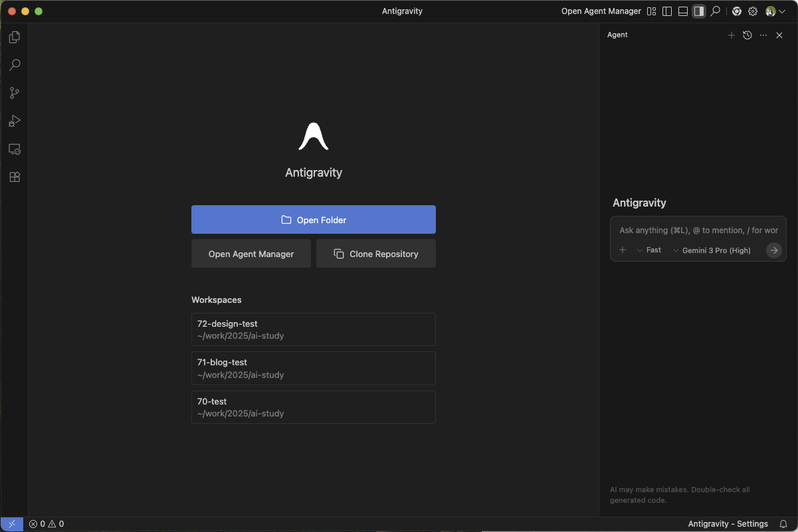
Task: Show problems via errors and warnings count
Action: [x=47, y=524]
